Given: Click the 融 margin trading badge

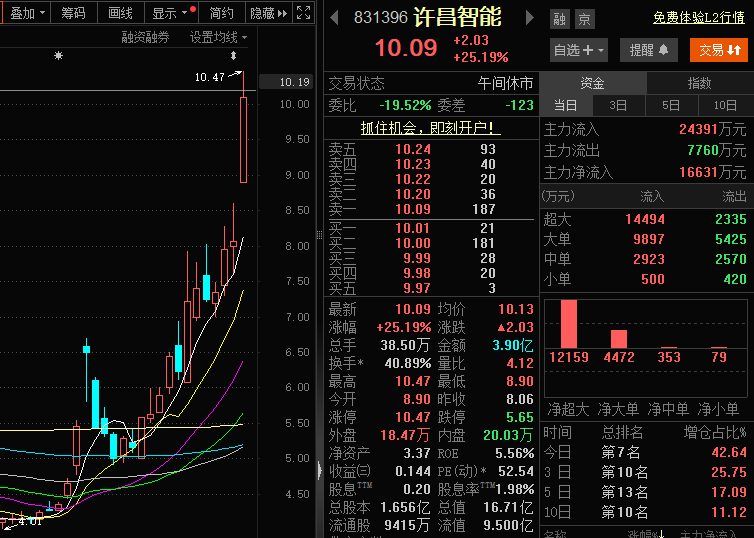Looking at the screenshot, I should coord(560,19).
